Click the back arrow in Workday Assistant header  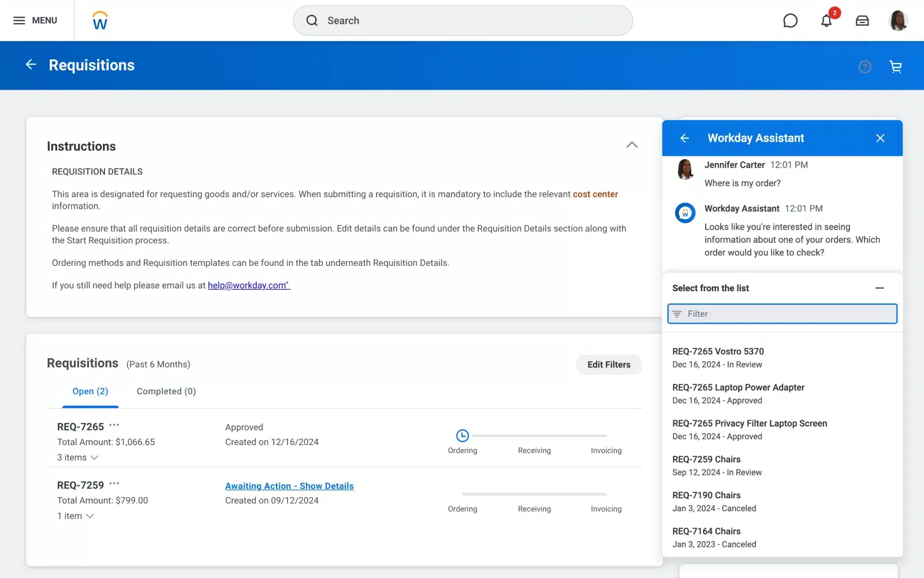click(x=684, y=138)
